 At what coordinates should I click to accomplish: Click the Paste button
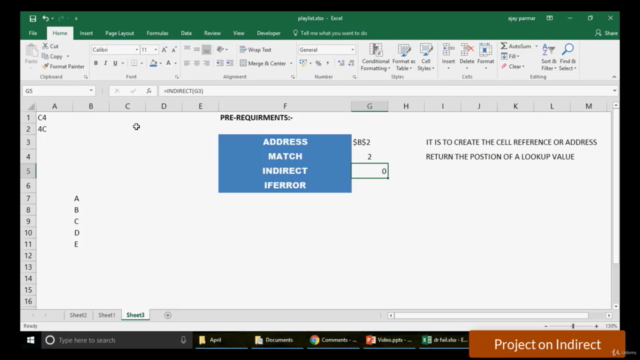31,54
